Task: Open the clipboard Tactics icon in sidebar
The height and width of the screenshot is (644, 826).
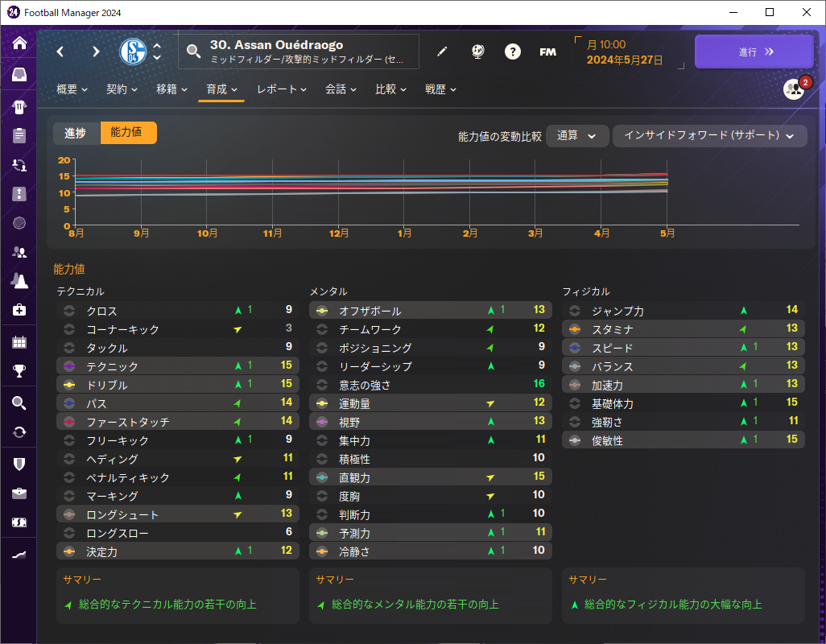Action: (x=19, y=135)
